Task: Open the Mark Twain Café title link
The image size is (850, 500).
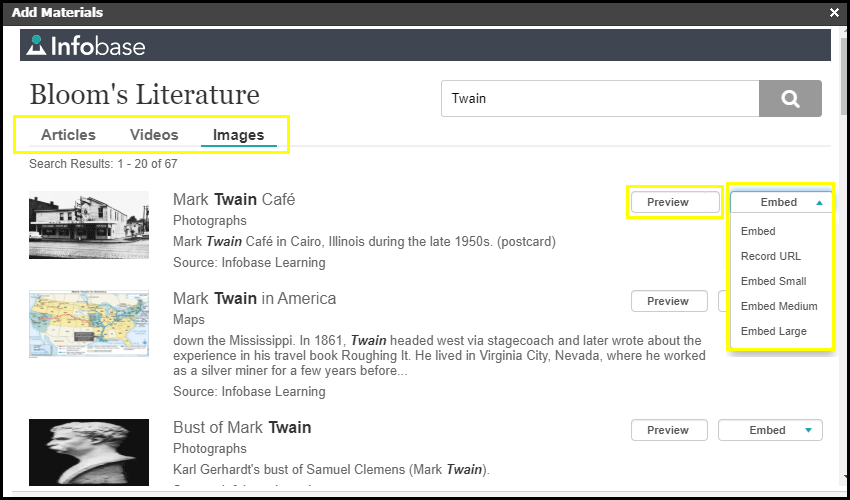Action: [x=234, y=199]
